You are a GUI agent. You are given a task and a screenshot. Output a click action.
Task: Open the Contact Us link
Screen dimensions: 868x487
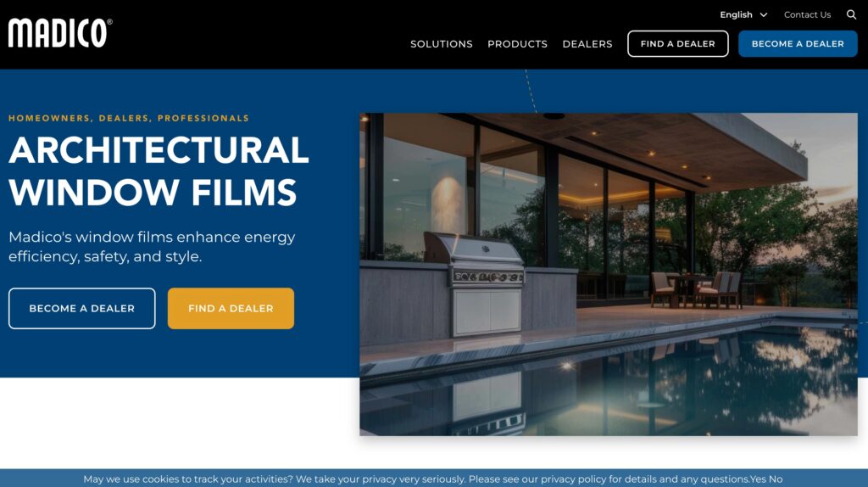point(807,15)
